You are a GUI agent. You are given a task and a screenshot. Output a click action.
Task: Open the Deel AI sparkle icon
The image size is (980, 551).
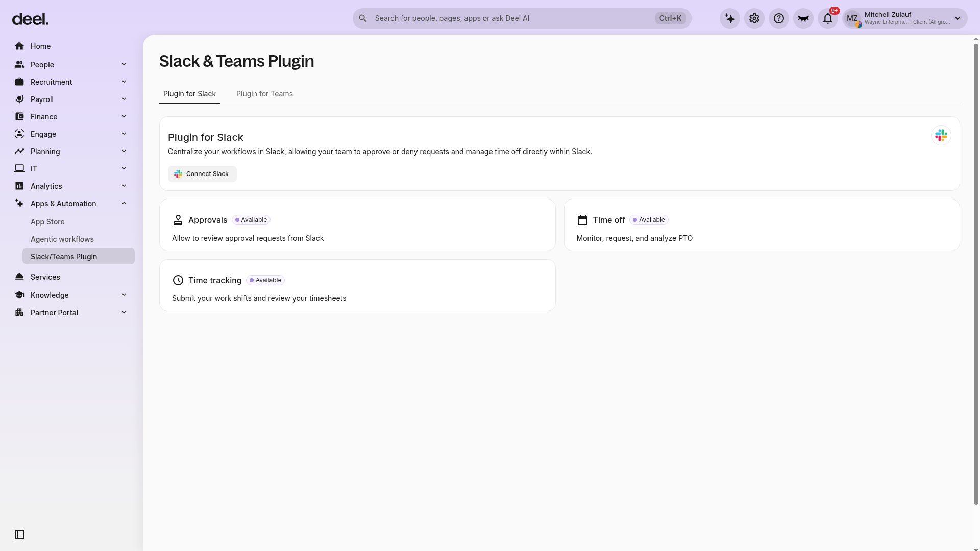coord(730,18)
